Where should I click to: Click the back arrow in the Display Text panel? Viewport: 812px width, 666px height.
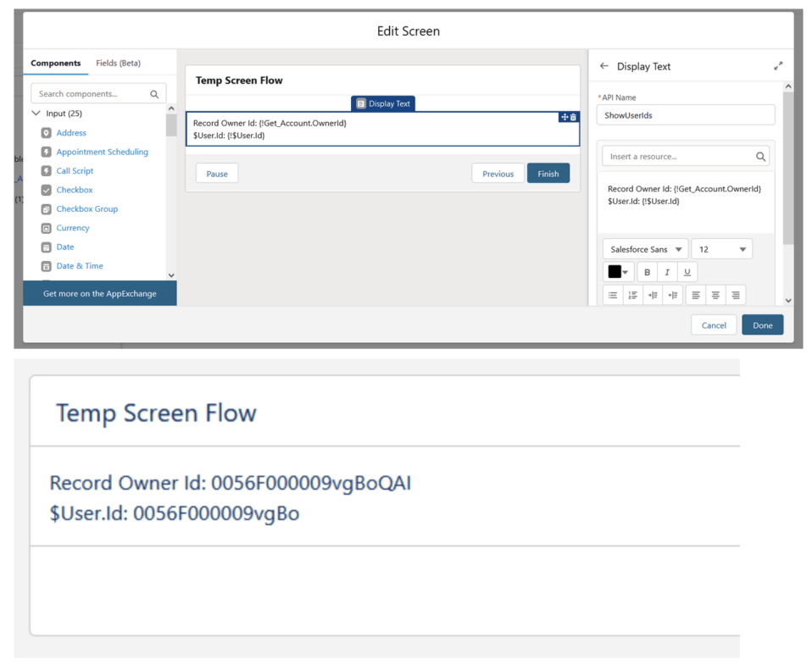[603, 66]
